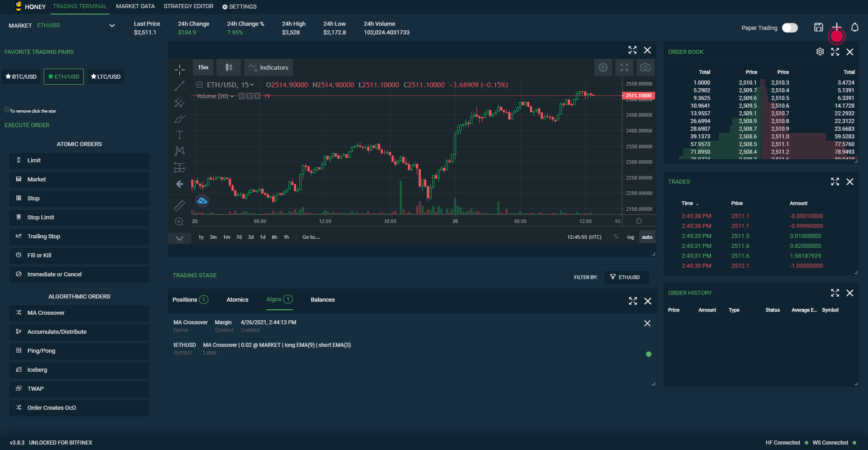Open the Settings menu

pos(239,7)
